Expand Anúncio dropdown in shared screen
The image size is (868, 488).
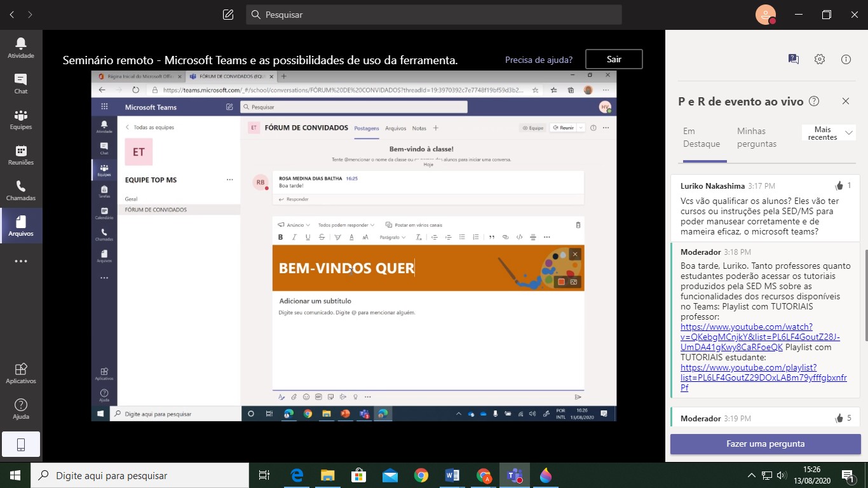[294, 225]
